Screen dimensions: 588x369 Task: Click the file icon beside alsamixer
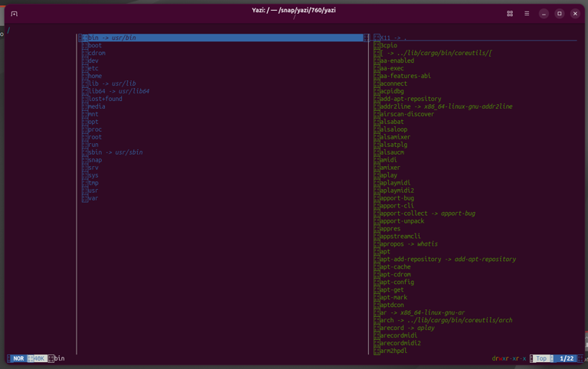(377, 137)
